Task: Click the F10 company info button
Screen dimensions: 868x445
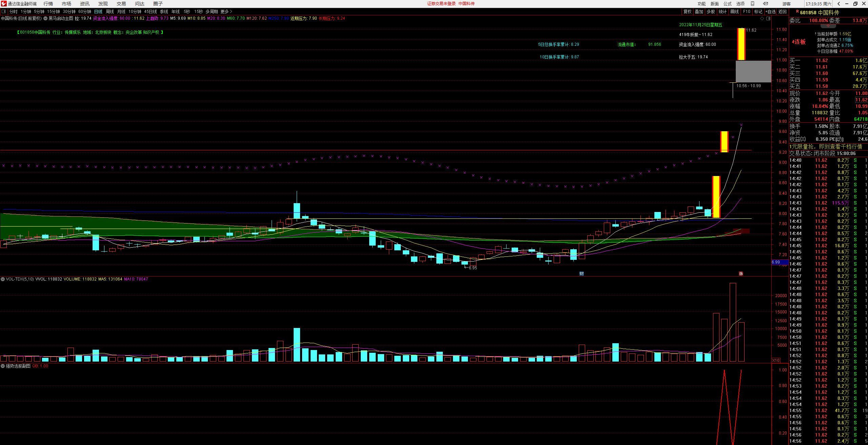Action: 747,12
